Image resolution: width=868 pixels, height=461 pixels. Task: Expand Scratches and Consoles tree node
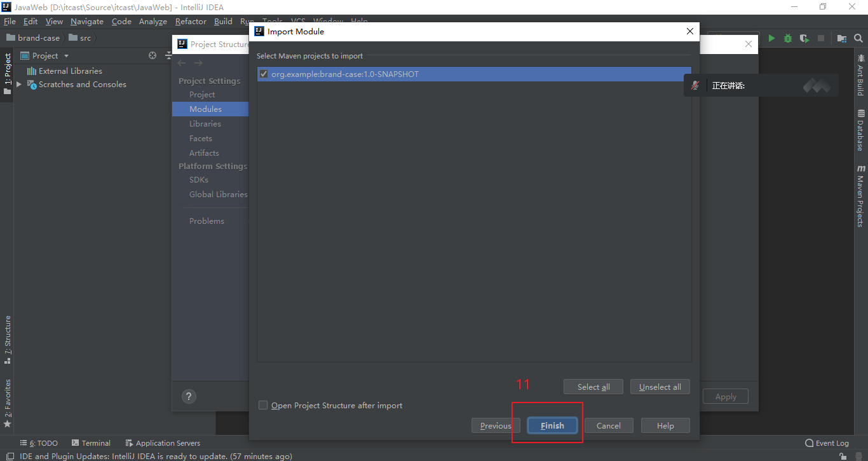click(19, 85)
